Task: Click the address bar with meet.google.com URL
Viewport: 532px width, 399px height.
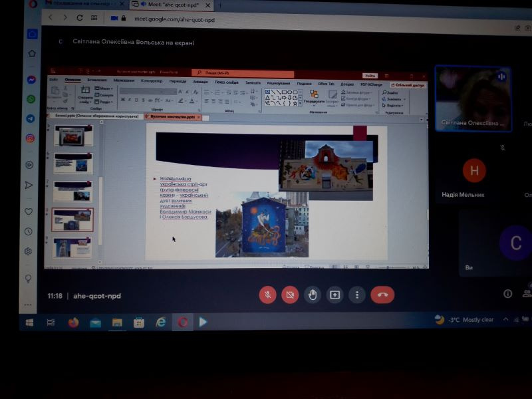Action: [x=174, y=20]
